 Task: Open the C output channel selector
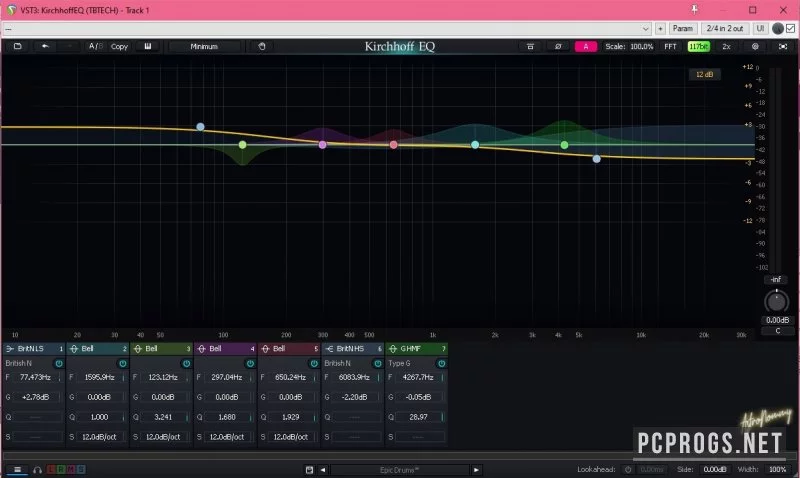click(778, 331)
